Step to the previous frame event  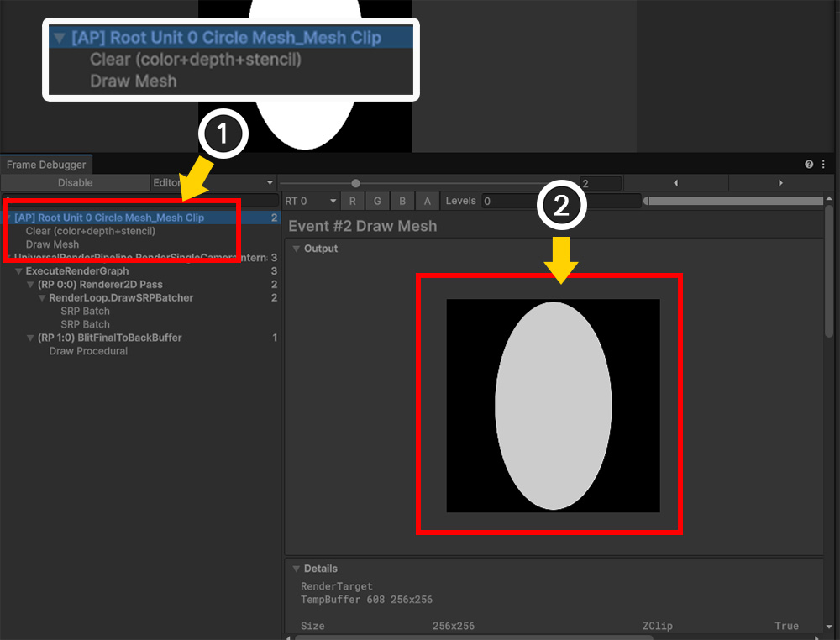tap(676, 183)
